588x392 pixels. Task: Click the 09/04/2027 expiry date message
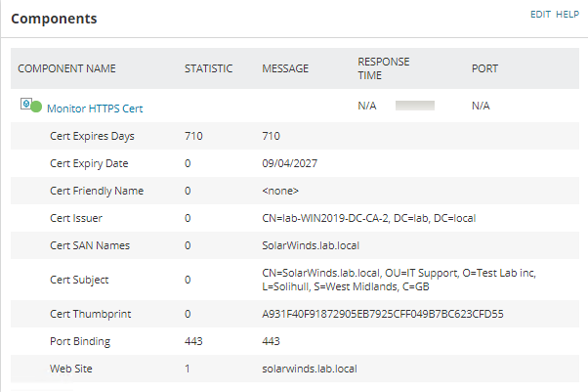(289, 163)
